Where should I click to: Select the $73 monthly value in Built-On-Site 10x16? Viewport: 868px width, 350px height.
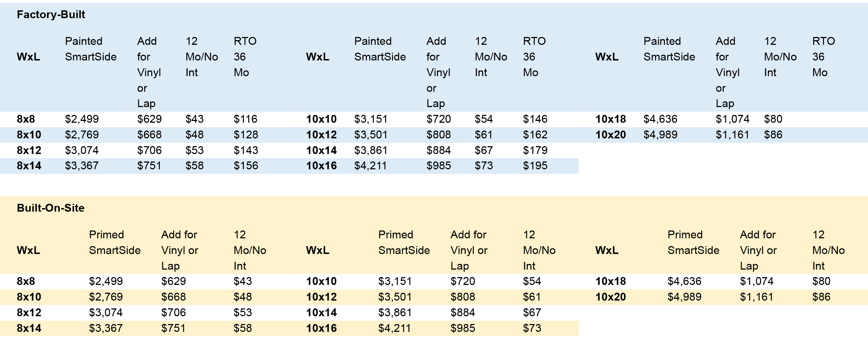532,328
